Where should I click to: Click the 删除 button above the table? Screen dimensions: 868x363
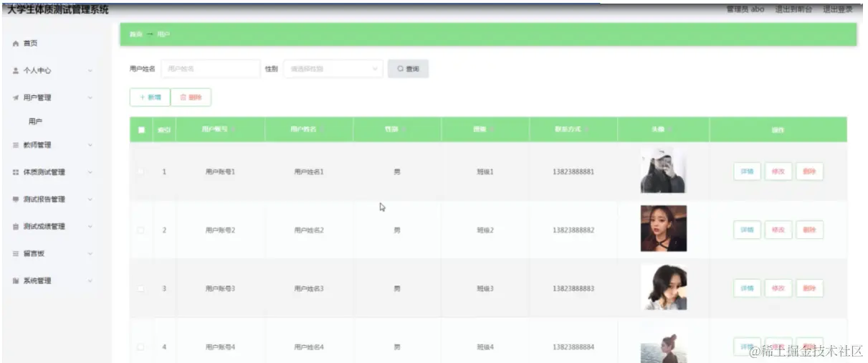pos(191,97)
